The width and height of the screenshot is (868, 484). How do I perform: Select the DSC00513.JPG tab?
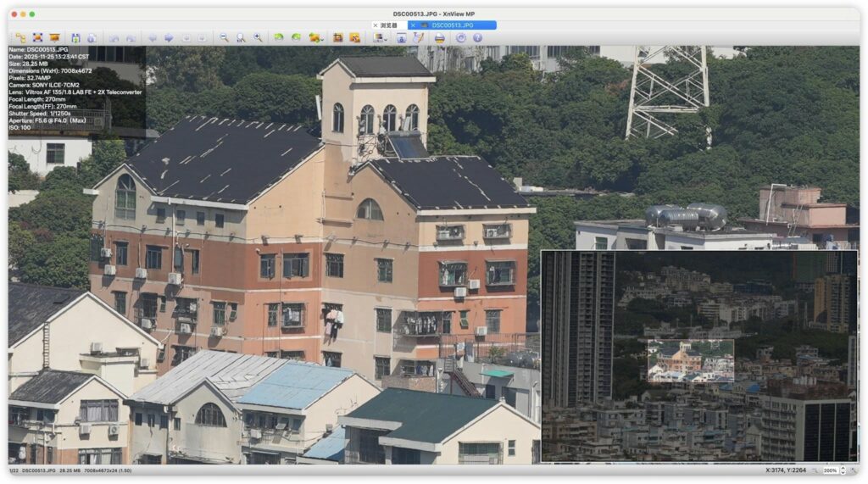pyautogui.click(x=452, y=25)
